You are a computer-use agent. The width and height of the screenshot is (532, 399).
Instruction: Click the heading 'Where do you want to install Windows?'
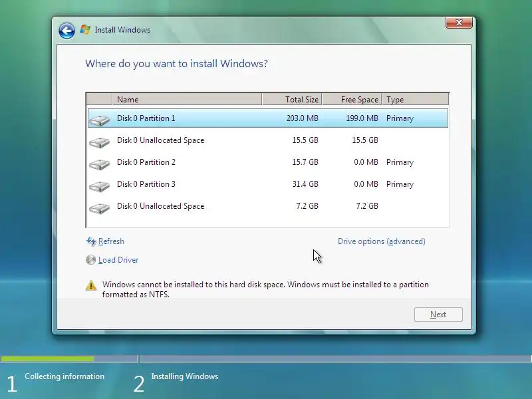176,64
